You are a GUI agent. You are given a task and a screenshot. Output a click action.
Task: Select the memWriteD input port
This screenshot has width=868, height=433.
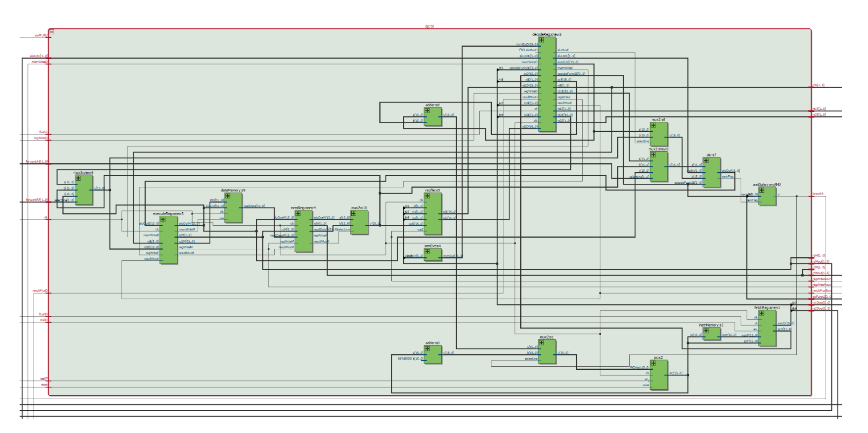pyautogui.click(x=40, y=62)
